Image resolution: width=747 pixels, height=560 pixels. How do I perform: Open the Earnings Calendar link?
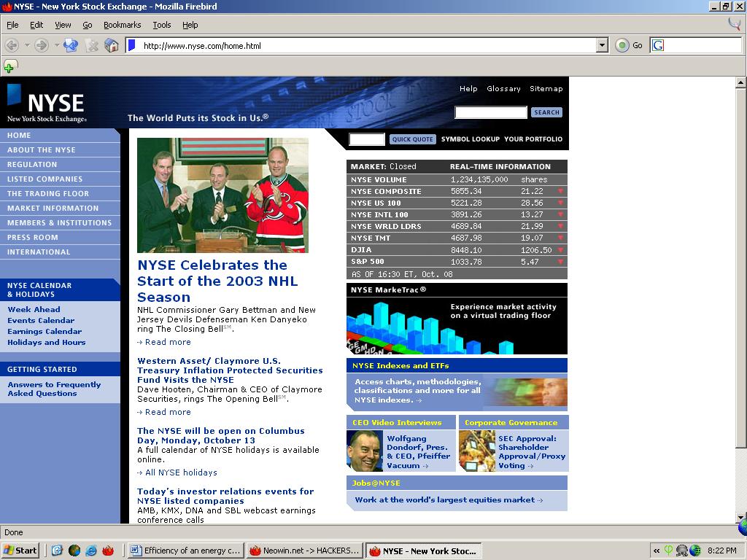pyautogui.click(x=44, y=332)
